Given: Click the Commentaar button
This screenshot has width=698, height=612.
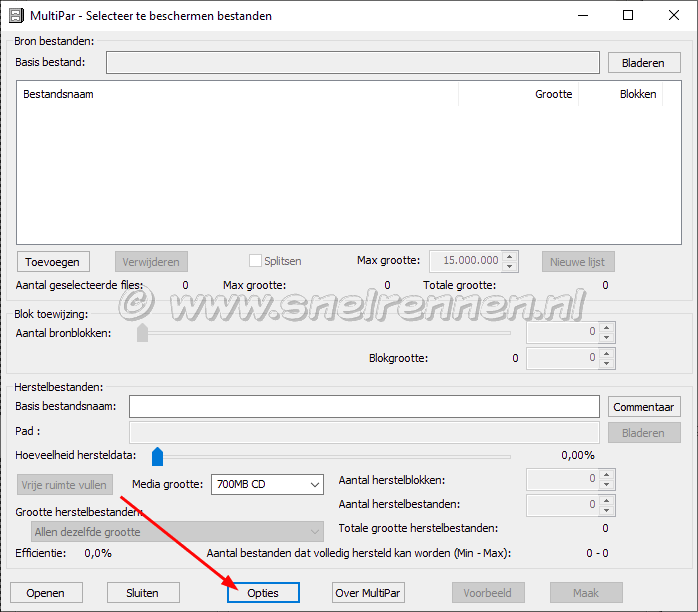Looking at the screenshot, I should pyautogui.click(x=644, y=407).
